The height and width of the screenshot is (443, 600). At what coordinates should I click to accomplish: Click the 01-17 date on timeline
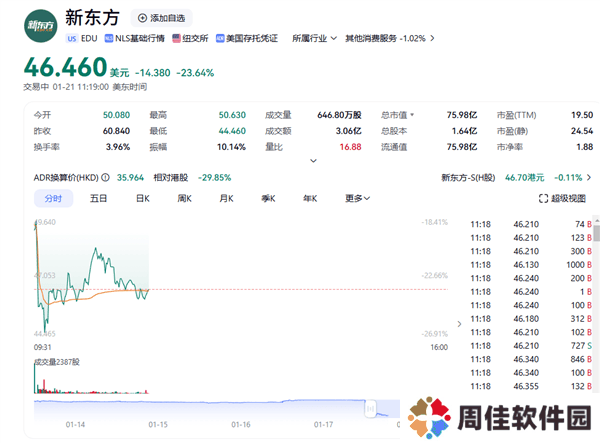pos(323,425)
